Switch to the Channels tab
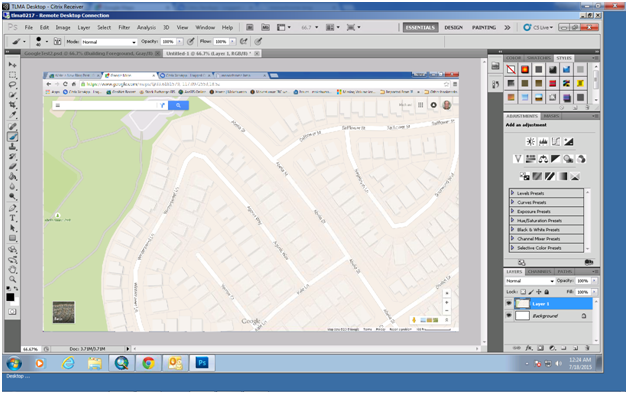 point(539,271)
